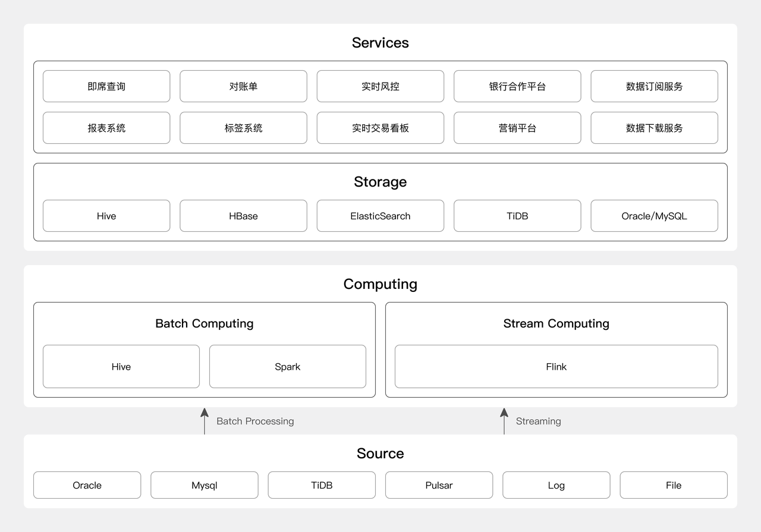Click the Log source box

556,485
